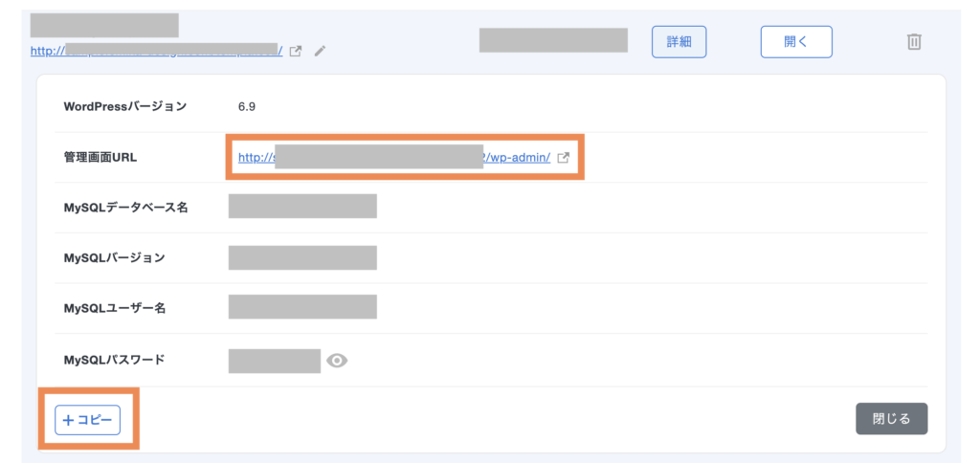Click the WordPressバージョン row label
The image size is (980, 463).
[124, 106]
